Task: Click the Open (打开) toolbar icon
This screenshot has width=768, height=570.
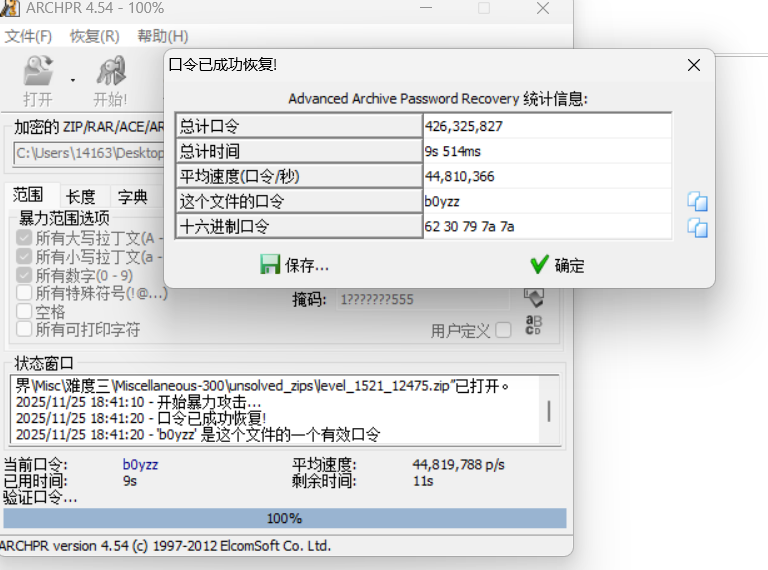Action: click(x=38, y=72)
